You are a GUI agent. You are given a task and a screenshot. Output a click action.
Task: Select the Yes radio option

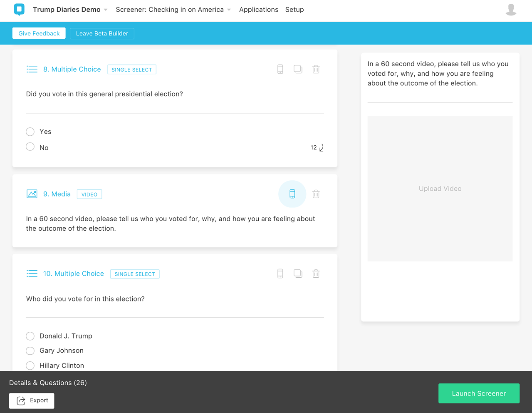click(x=30, y=132)
